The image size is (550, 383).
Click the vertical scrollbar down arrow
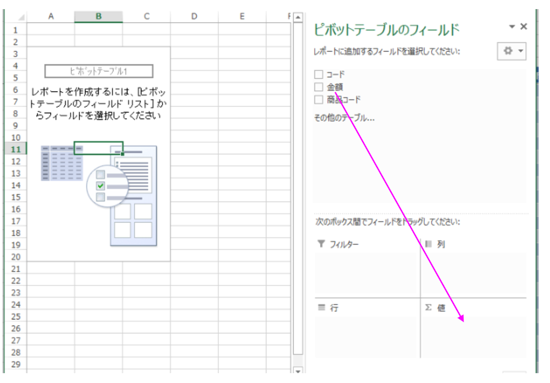coord(298,370)
